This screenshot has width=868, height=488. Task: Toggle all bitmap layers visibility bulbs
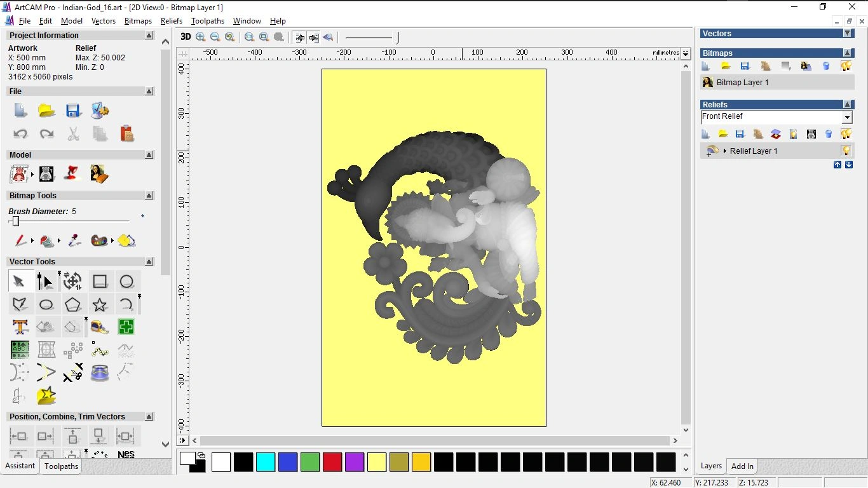tap(846, 66)
